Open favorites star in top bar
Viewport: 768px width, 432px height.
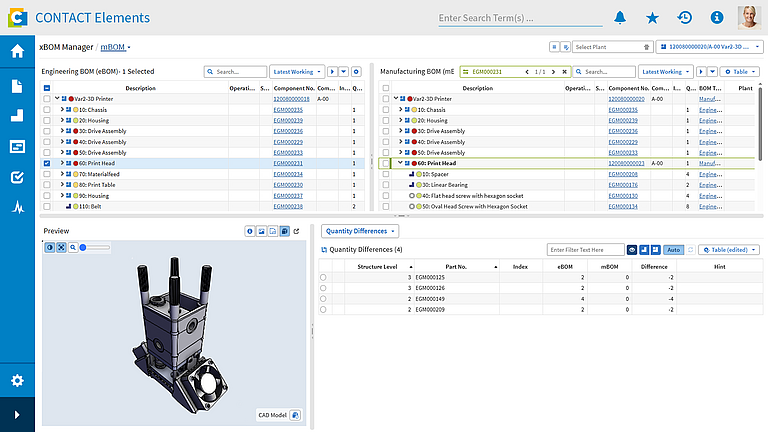(652, 18)
